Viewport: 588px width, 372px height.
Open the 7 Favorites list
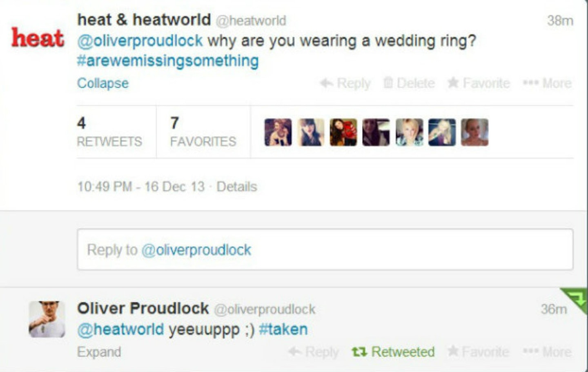[x=203, y=132]
